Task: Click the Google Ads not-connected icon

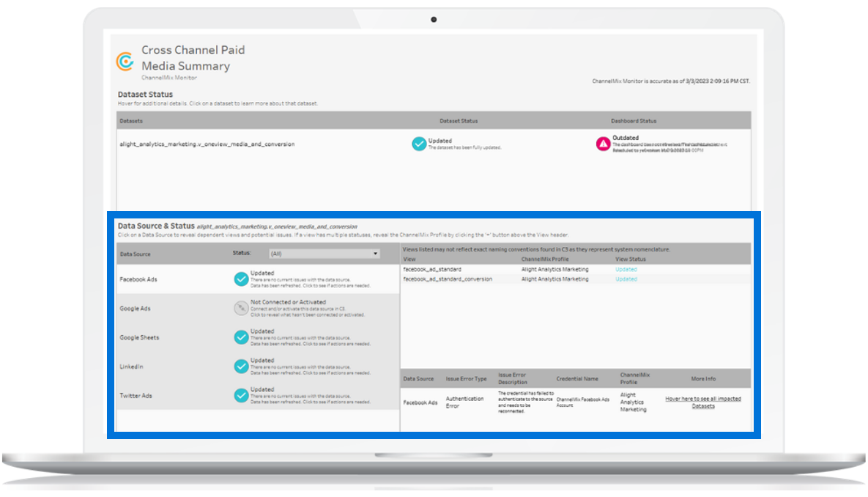Action: [x=241, y=308]
